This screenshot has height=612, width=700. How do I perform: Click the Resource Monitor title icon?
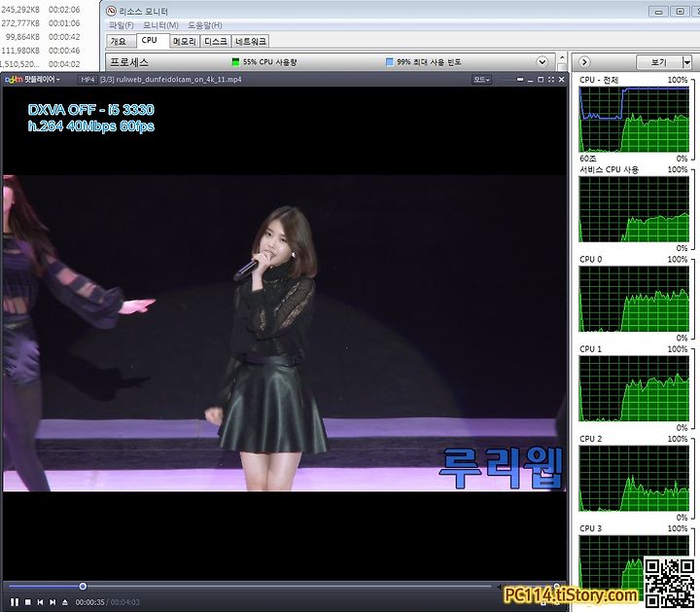[111, 11]
